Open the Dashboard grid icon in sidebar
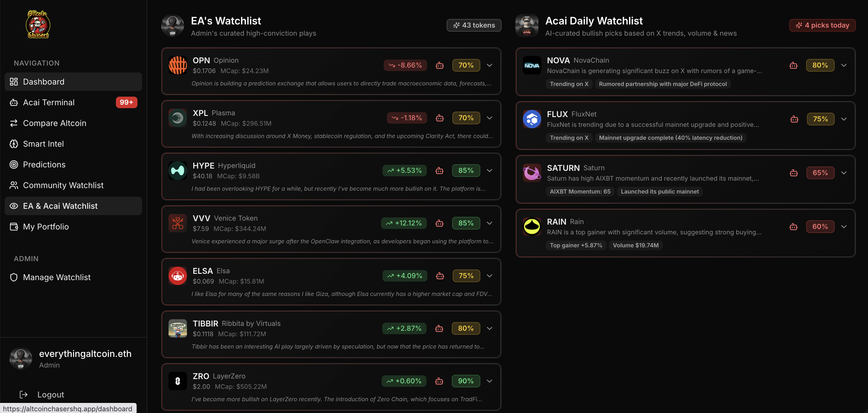The height and width of the screenshot is (413, 868). tap(14, 81)
